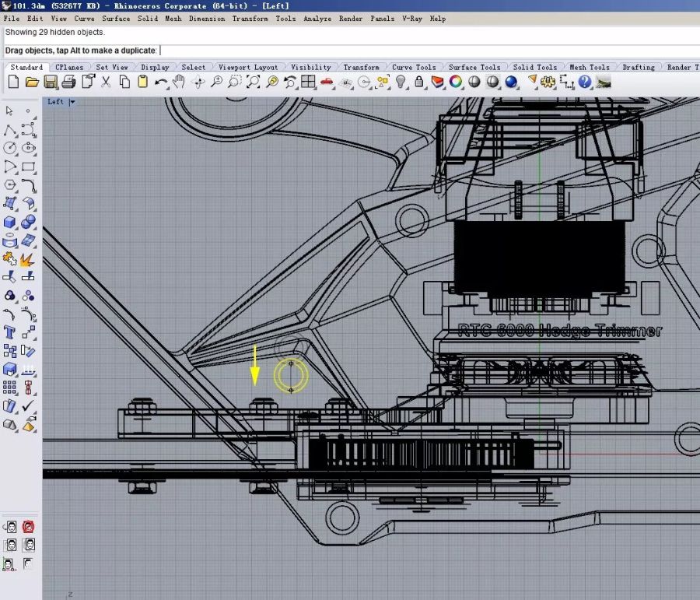Open the V-Ray menu
Screen dimensions: 700x600
pyautogui.click(x=412, y=18)
